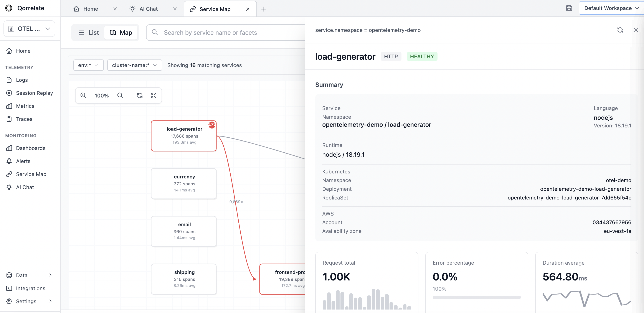Open Alerts from the sidebar
Screen dimensions: 644x313
pos(23,161)
